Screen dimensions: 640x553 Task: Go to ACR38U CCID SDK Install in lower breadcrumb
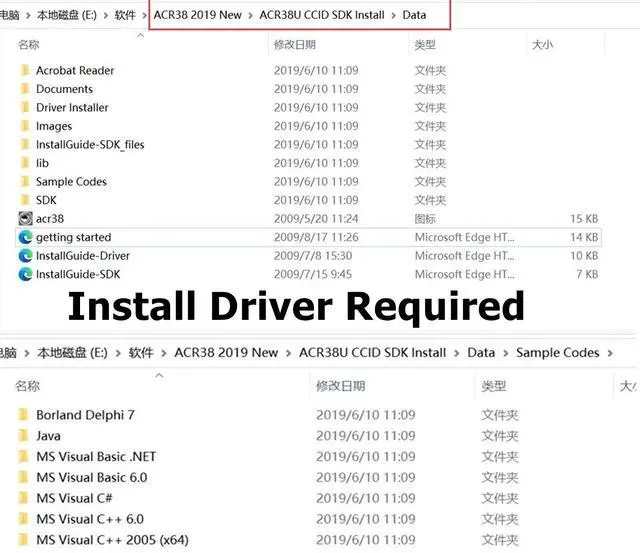pos(372,353)
